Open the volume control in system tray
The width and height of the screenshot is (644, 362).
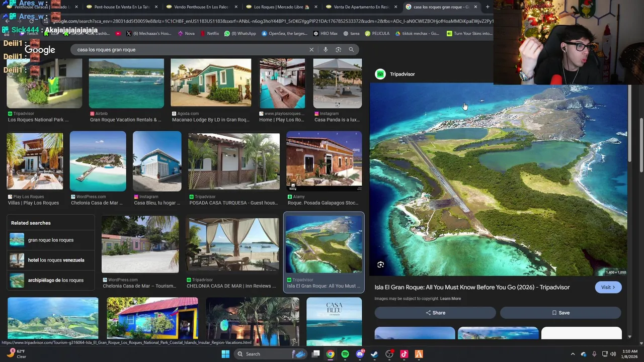tap(613, 354)
